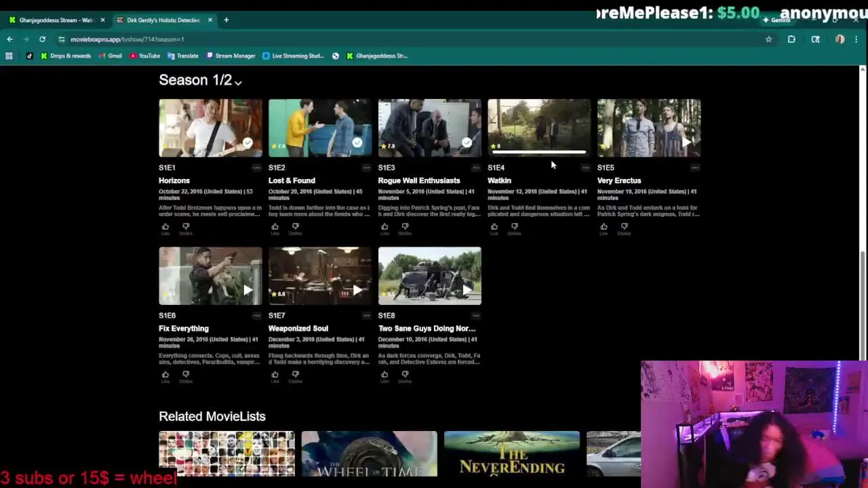Open the Gemini button in Chrome
The height and width of the screenshot is (488, 868).
point(776,20)
